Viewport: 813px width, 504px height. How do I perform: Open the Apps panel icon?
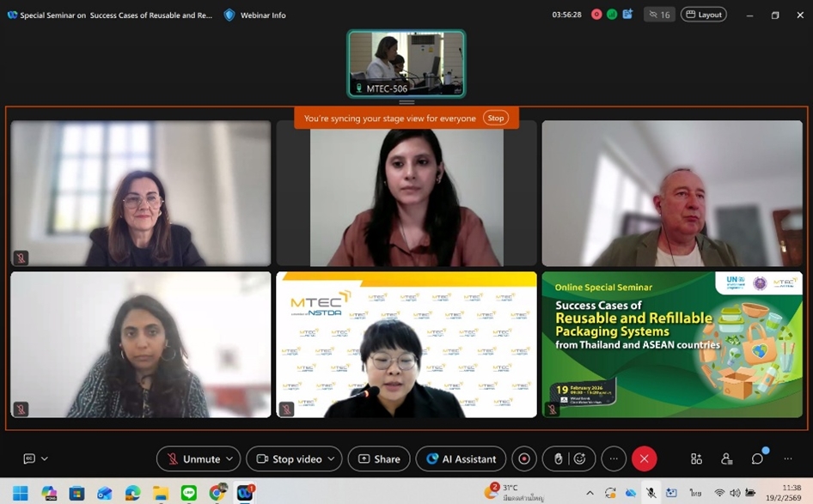pyautogui.click(x=696, y=459)
